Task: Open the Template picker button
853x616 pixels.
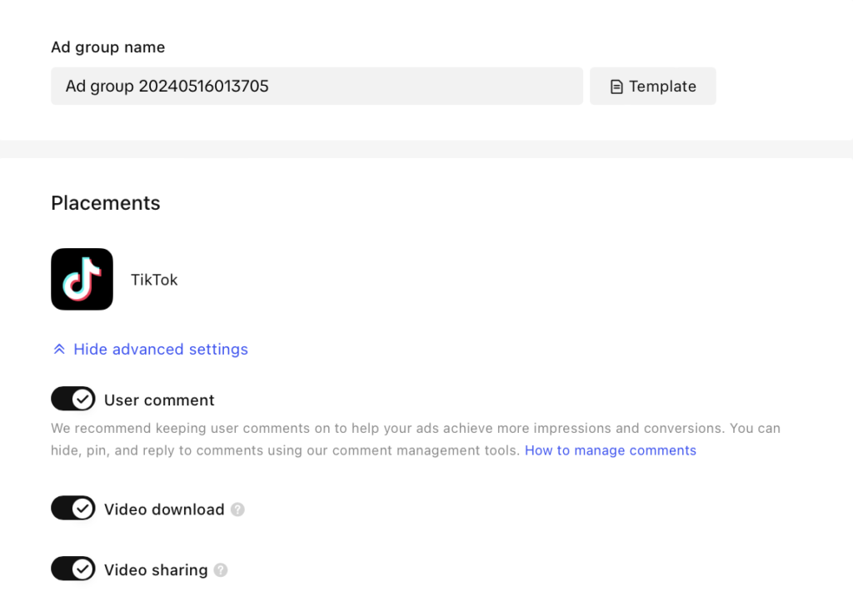Action: coord(652,87)
